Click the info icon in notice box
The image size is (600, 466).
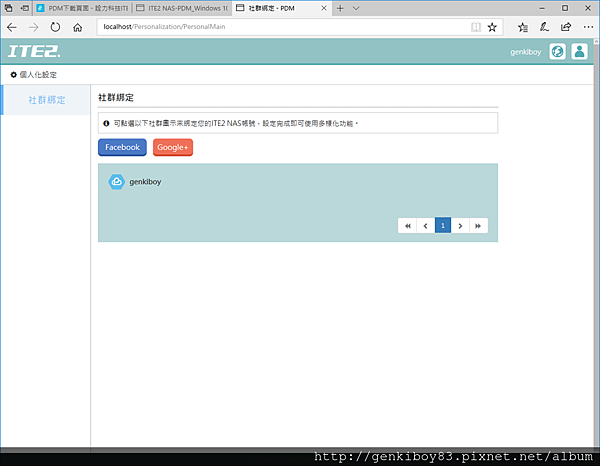[x=106, y=123]
